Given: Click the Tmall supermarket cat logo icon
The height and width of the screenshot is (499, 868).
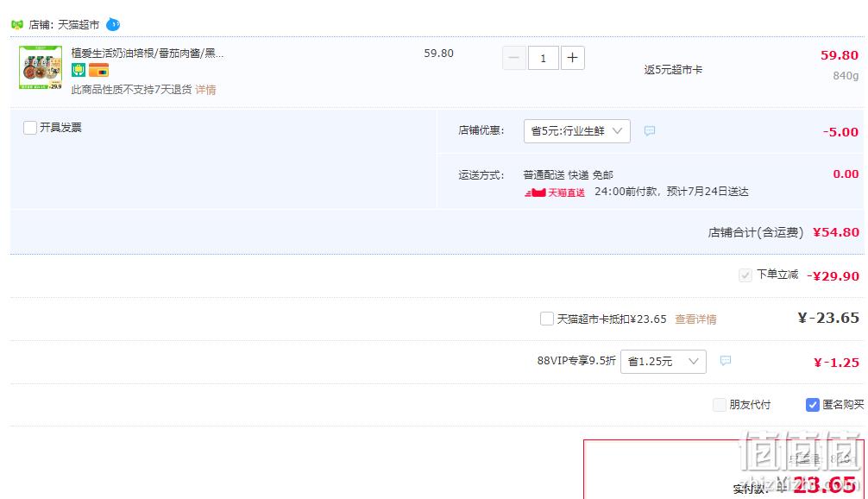Looking at the screenshot, I should coord(17,24).
